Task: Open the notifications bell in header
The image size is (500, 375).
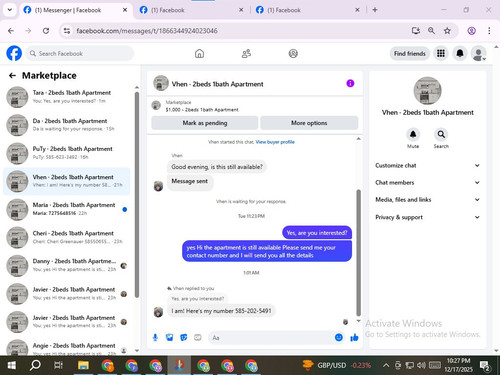Action: click(460, 53)
